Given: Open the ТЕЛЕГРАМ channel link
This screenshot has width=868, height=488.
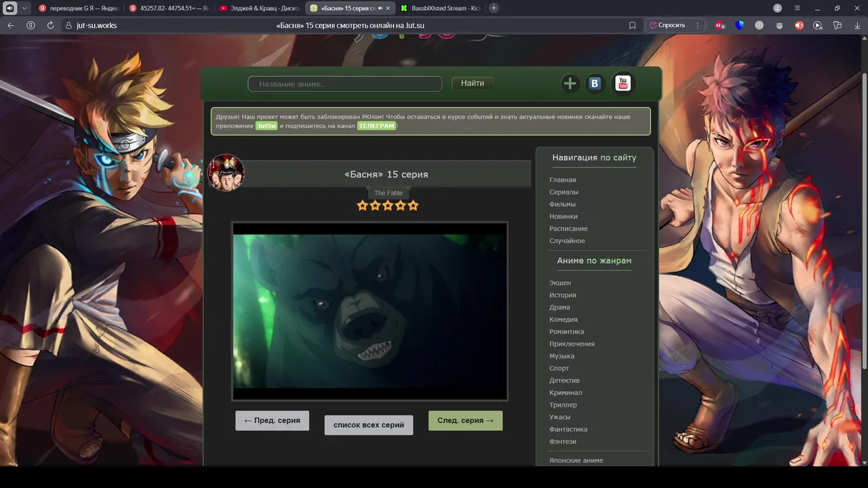Looking at the screenshot, I should 376,126.
